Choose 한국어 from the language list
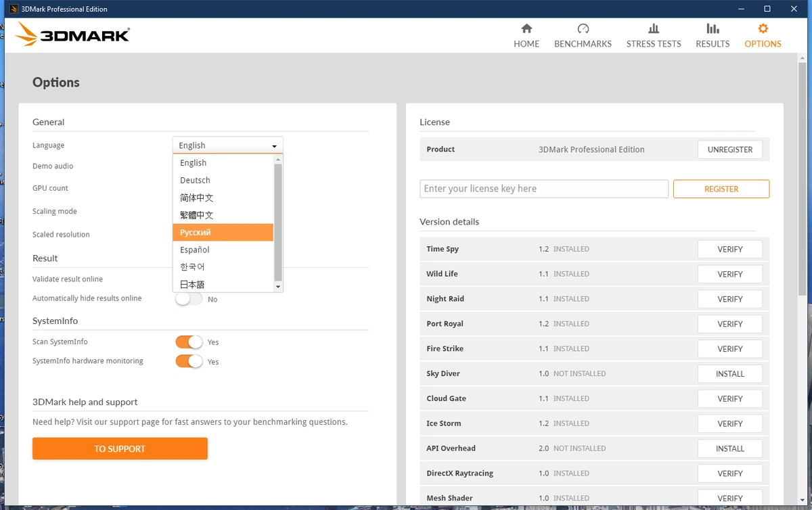 (223, 267)
